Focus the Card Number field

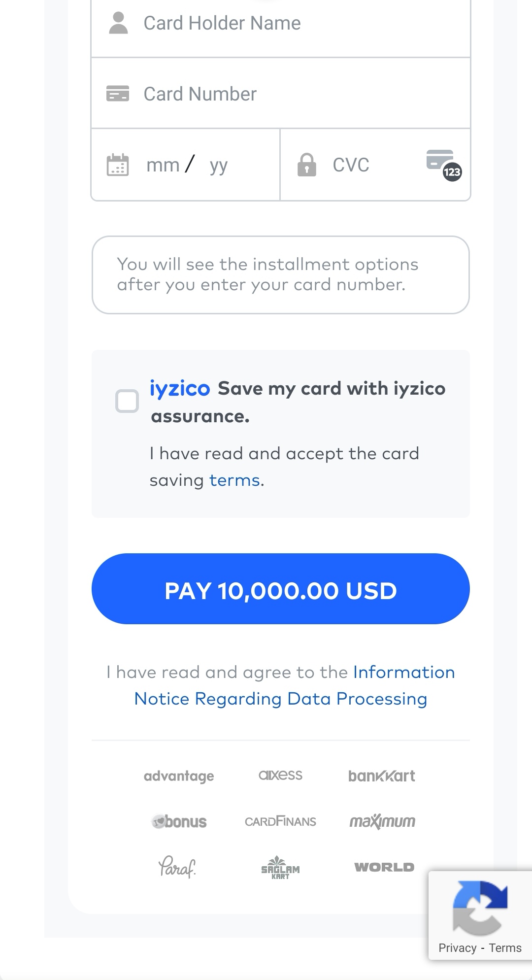tap(296, 94)
